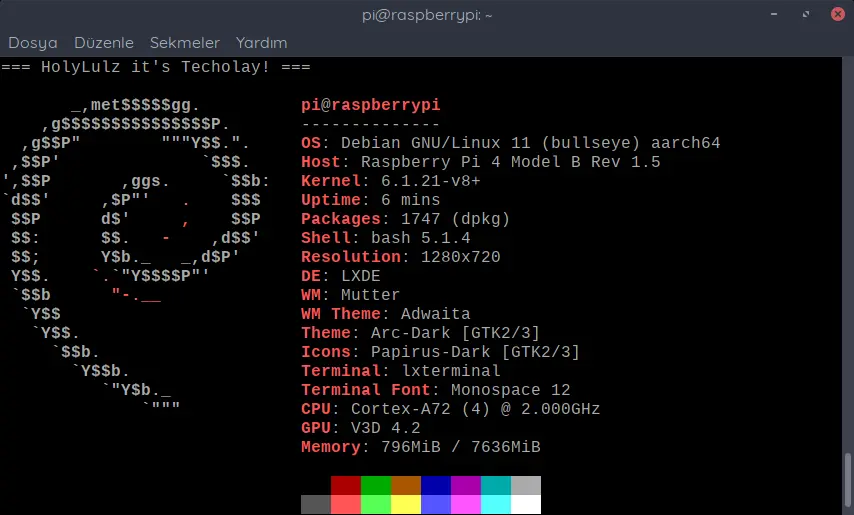The image size is (854, 515).
Task: Click the dark red color block
Action: click(346, 485)
